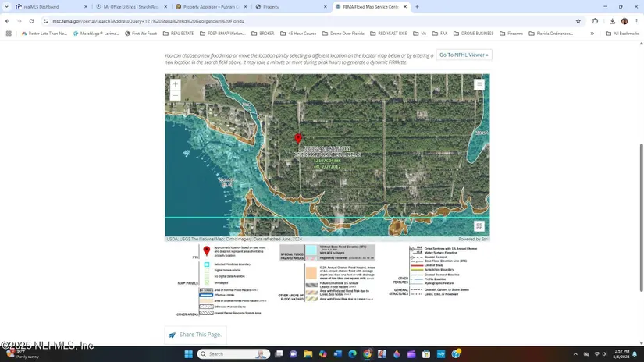The image size is (644, 362).
Task: Open the basemap gallery grid icon
Action: [x=479, y=226]
